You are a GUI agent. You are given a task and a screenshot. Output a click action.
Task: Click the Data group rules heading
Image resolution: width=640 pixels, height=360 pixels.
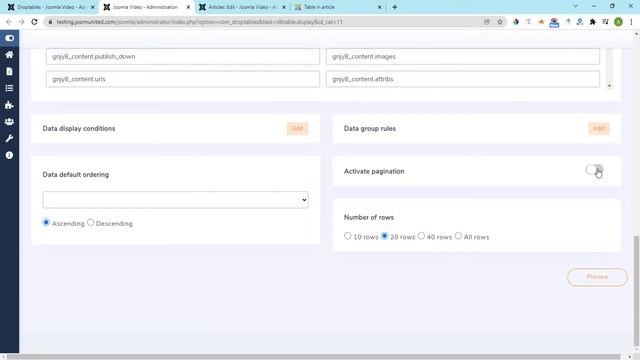[x=370, y=129]
